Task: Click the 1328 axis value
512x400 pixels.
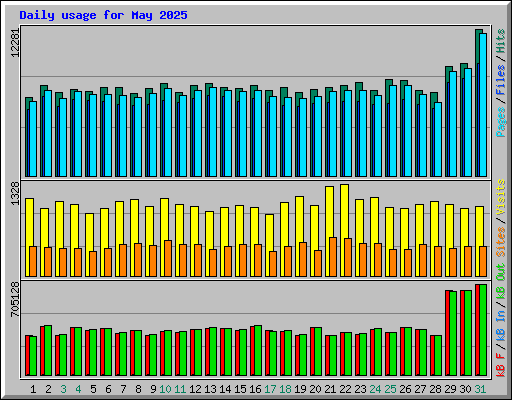Action: (15, 193)
